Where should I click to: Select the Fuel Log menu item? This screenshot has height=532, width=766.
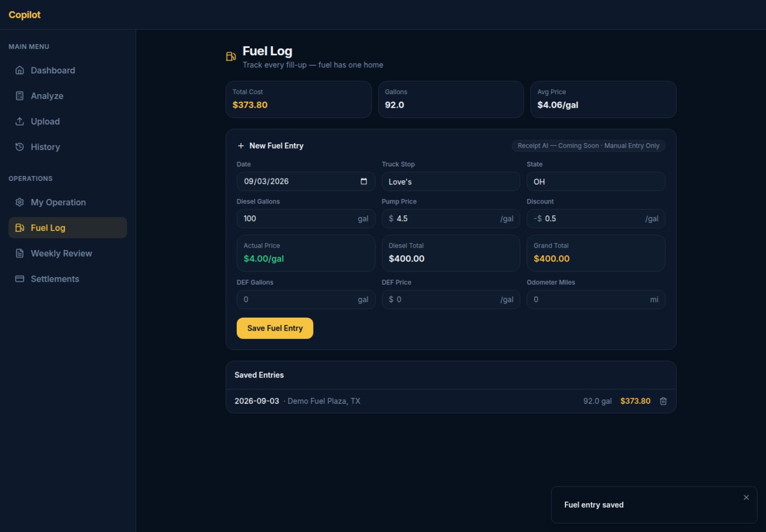pyautogui.click(x=68, y=228)
